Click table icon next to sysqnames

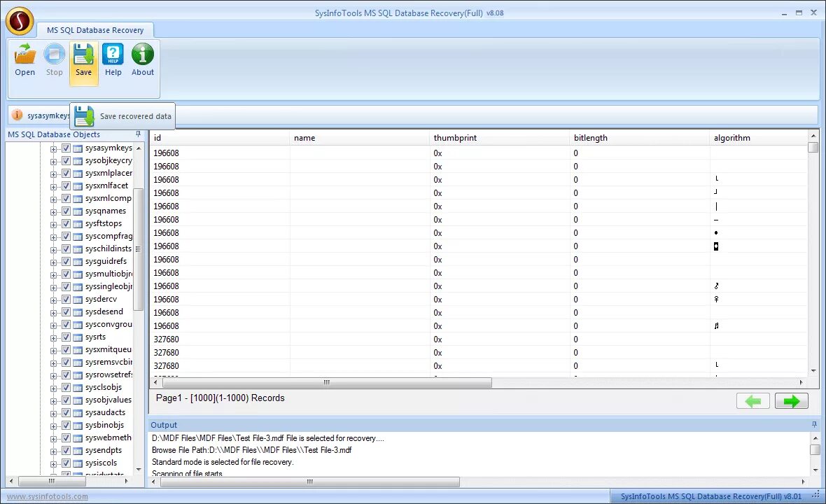pyautogui.click(x=78, y=211)
